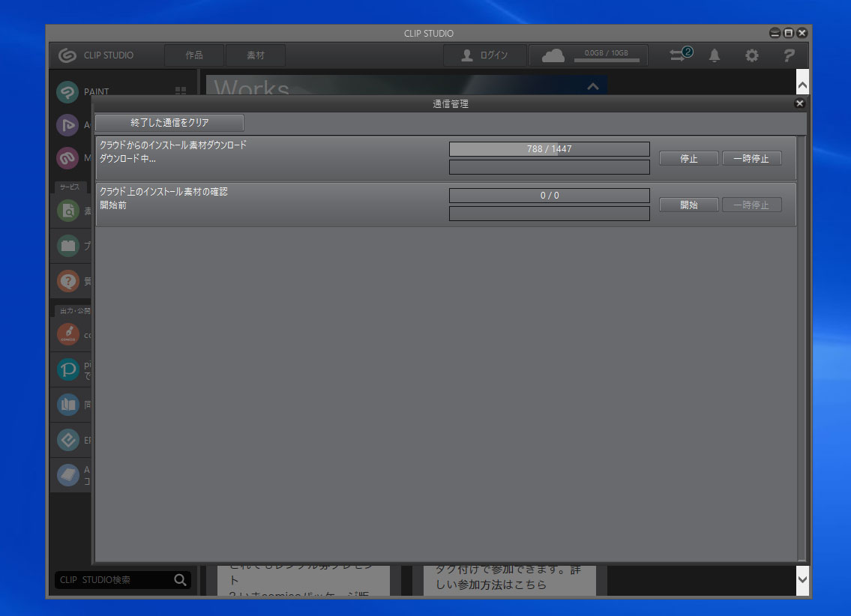Open the transfer management arrows icon
Screen dimensions: 851x616
pyautogui.click(x=681, y=54)
